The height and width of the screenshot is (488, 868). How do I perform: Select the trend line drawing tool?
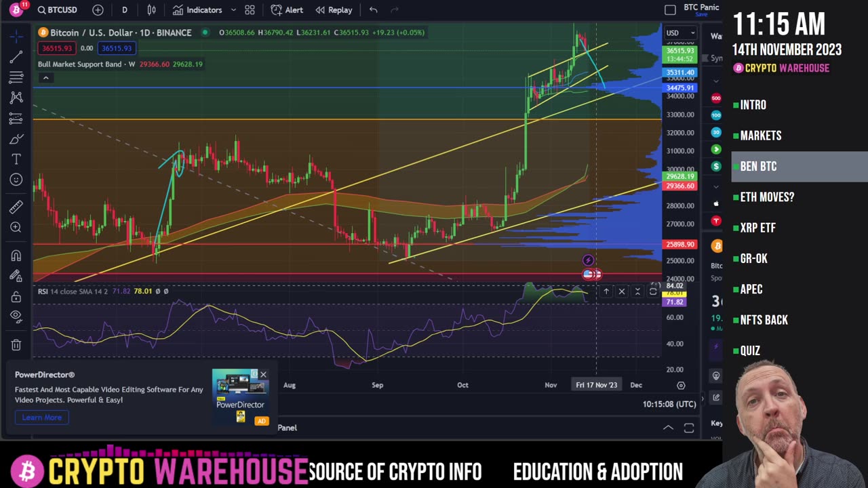tap(16, 57)
